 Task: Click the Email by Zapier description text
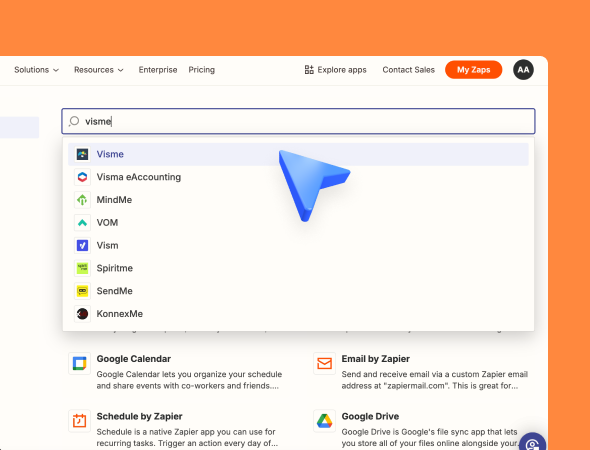tap(435, 380)
